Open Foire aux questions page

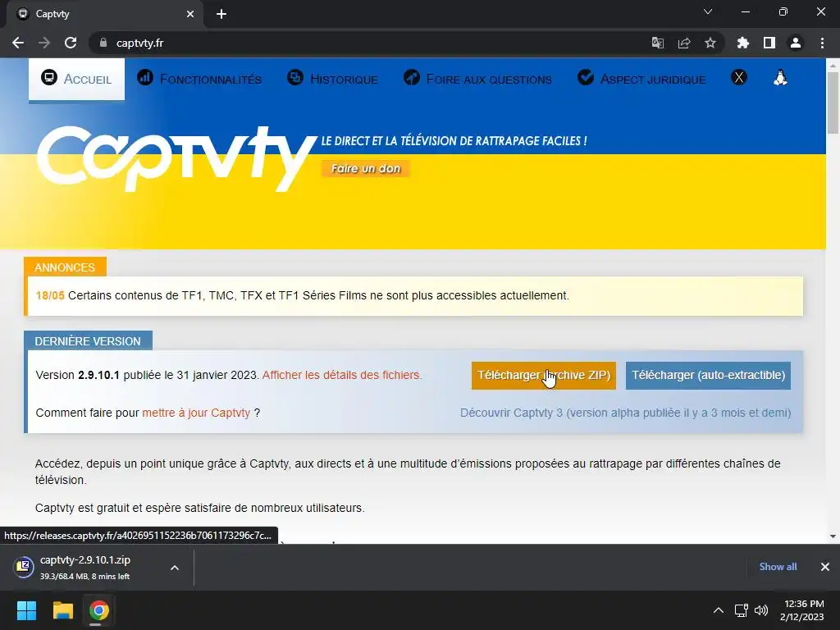point(477,79)
